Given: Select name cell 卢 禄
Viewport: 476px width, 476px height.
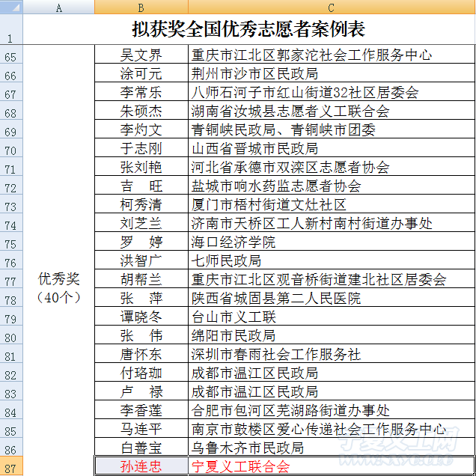Looking at the screenshot, I should point(141,391).
